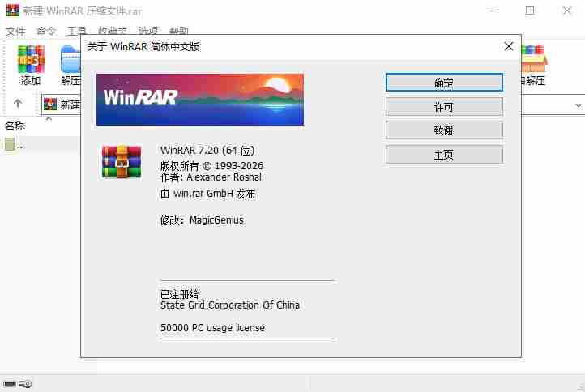Image resolution: width=585 pixels, height=392 pixels.
Task: Click the WinRAR books icon in dialog
Action: 122,161
